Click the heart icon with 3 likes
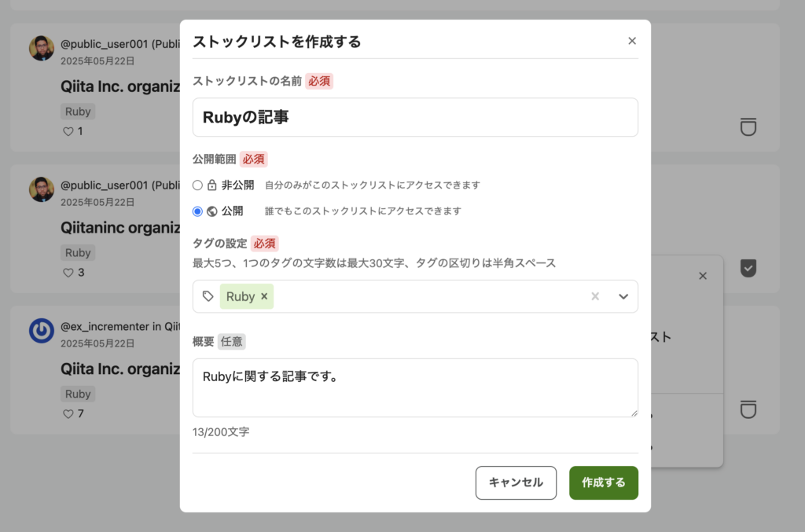Screen dimensions: 805x532 (68, 273)
